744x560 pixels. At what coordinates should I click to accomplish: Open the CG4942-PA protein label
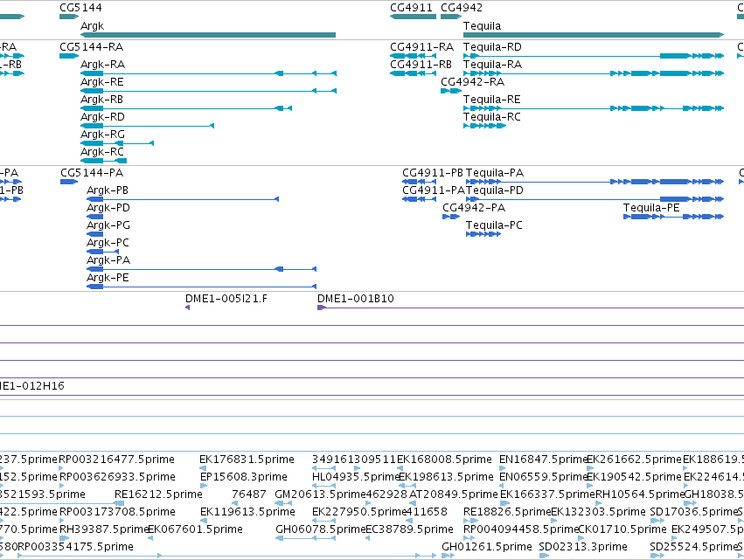[x=474, y=208]
